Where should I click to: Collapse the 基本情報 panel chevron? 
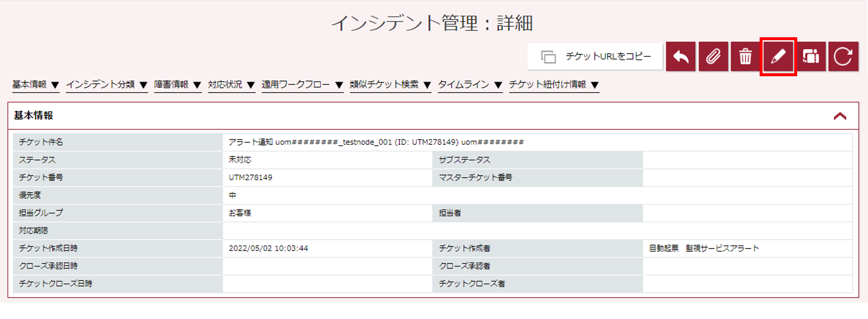[840, 116]
